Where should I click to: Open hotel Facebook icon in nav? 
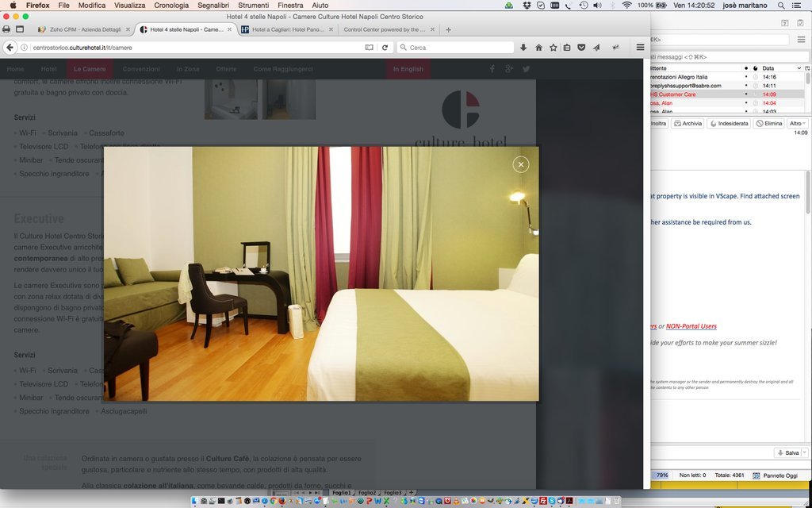pos(492,69)
